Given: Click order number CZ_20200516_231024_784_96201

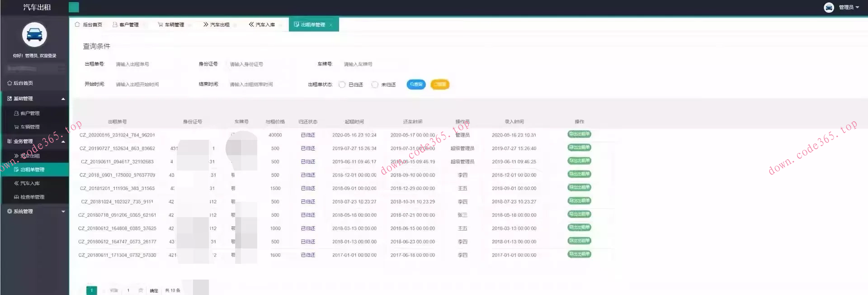Looking at the screenshot, I should [117, 135].
